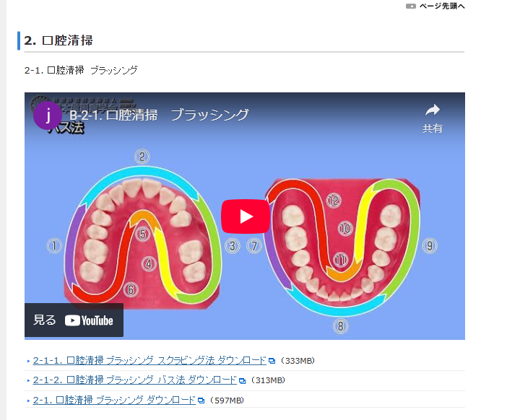This screenshot has height=420, width=507.
Task: Click the share arrow icon on the video
Action: 433,110
